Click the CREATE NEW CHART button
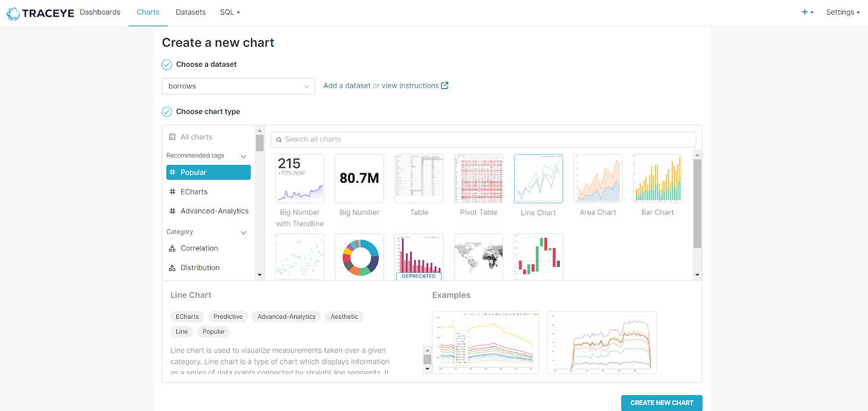This screenshot has width=868, height=411. coord(662,403)
